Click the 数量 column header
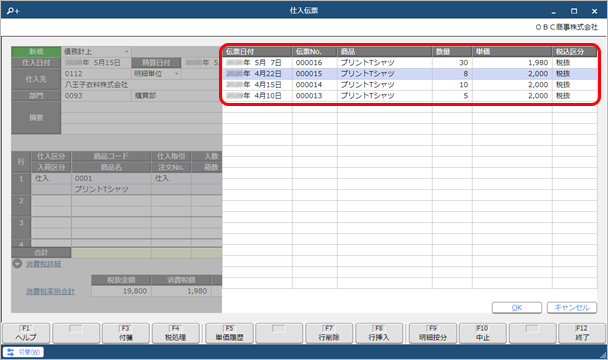 click(x=452, y=52)
